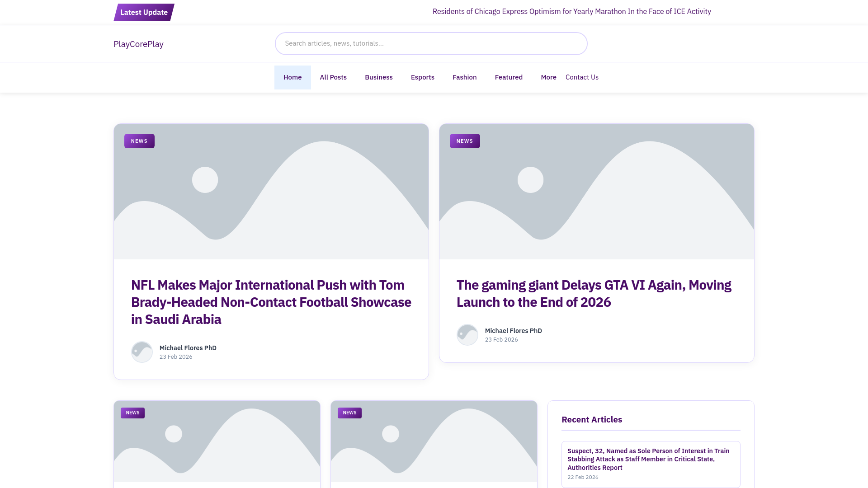Open the NFL Tom Brady article headline
Image resolution: width=868 pixels, height=488 pixels.
click(271, 302)
